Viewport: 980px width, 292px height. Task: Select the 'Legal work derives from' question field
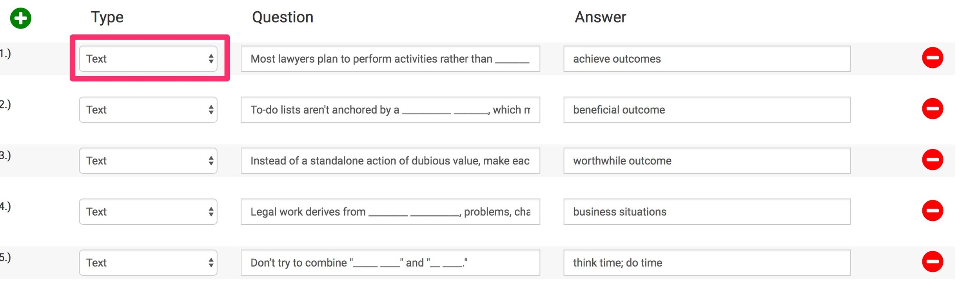[390, 211]
